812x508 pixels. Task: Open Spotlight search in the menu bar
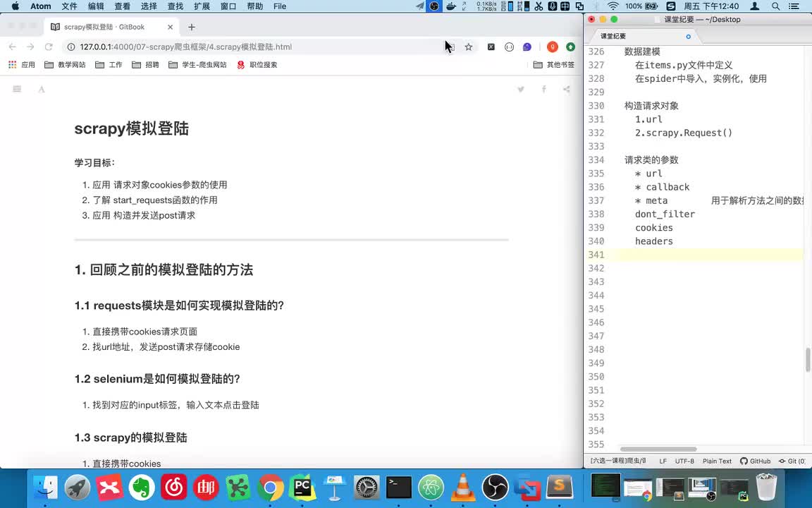(x=775, y=6)
